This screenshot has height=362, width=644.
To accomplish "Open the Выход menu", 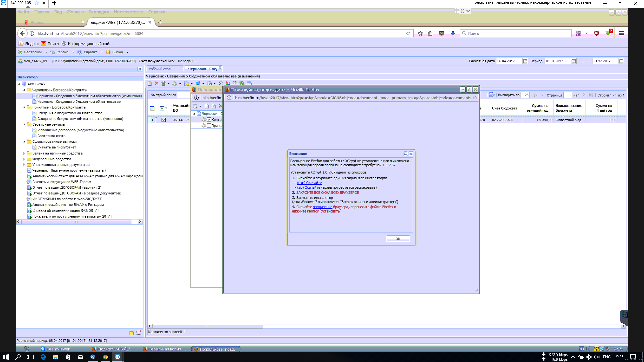I will click(117, 52).
